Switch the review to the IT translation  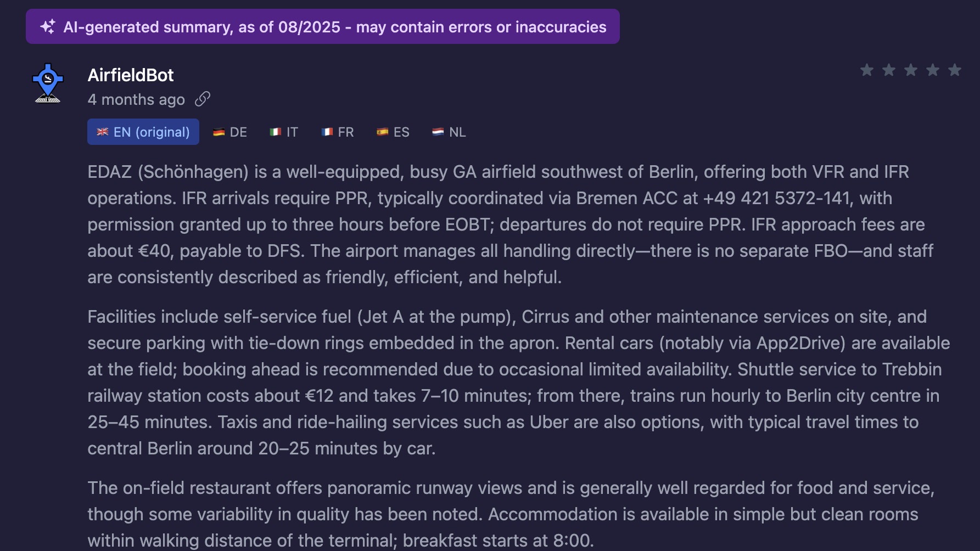[x=284, y=132]
